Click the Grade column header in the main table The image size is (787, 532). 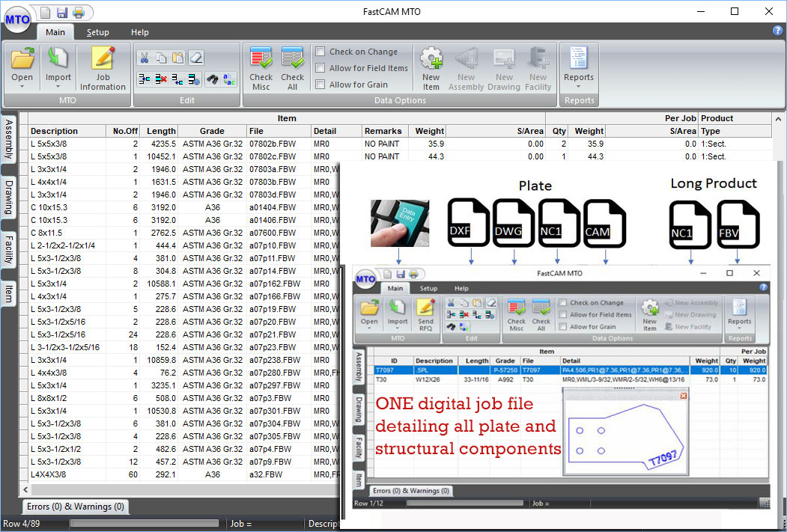[212, 131]
